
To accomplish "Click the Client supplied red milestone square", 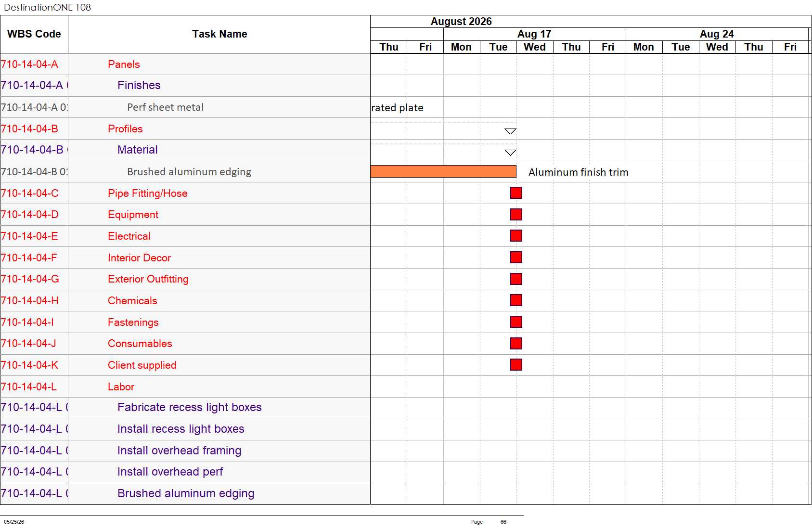I will (516, 365).
